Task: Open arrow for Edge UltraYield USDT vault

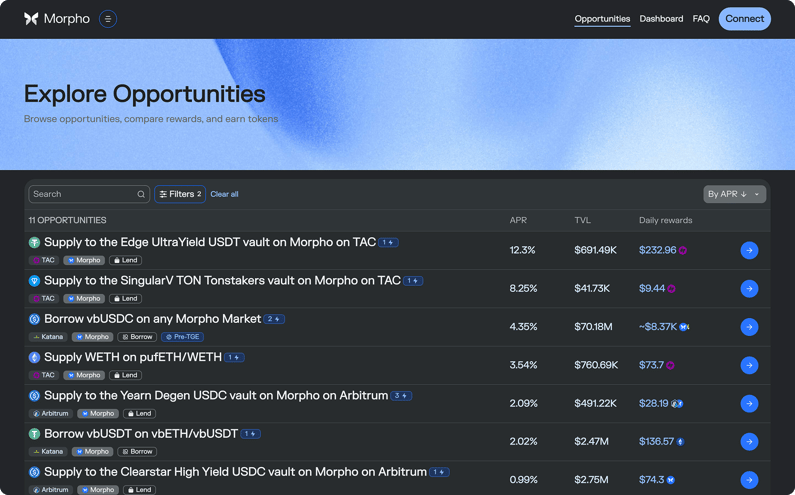Action: pos(749,250)
